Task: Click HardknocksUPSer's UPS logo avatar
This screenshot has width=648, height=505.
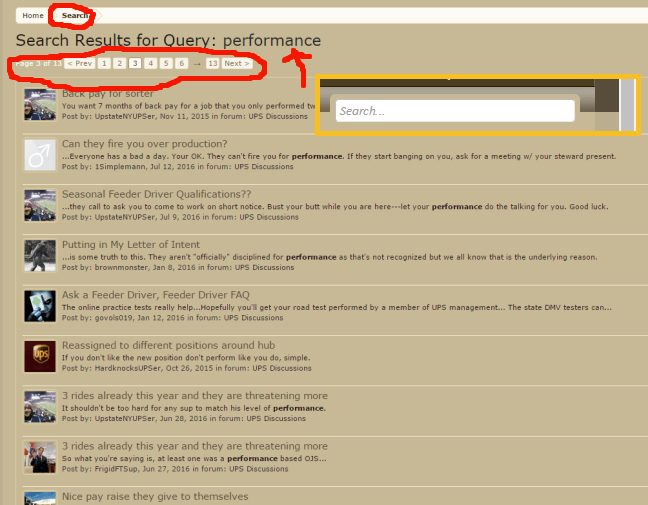Action: pos(40,357)
